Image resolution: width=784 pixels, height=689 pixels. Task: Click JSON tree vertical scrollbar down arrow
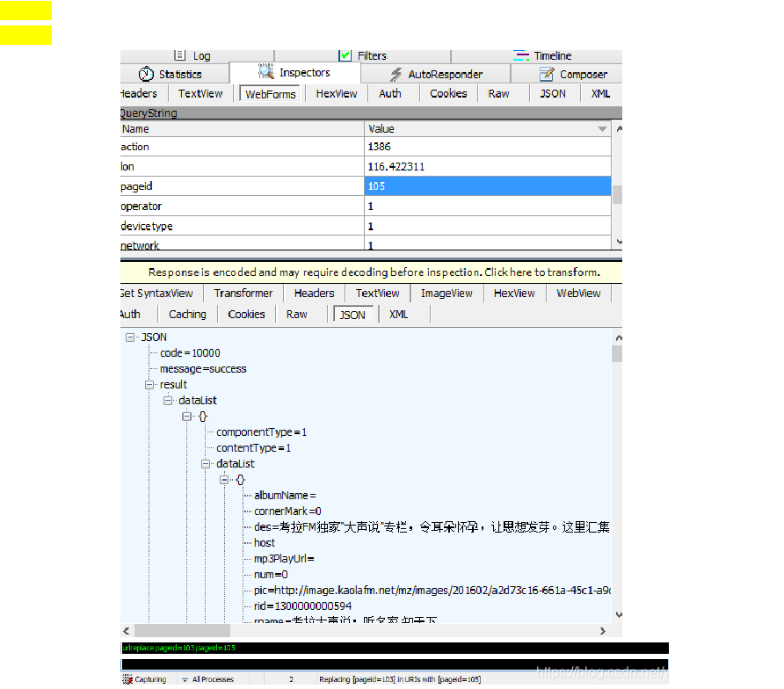pyautogui.click(x=619, y=615)
